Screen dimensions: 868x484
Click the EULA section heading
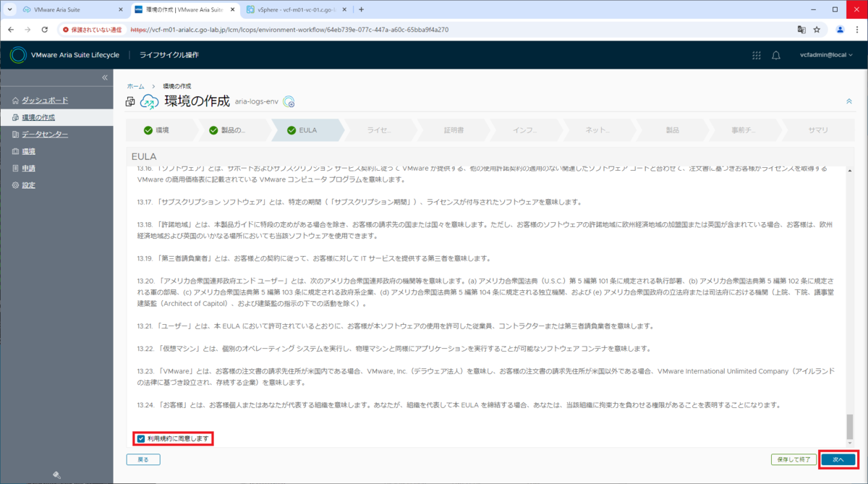click(144, 156)
